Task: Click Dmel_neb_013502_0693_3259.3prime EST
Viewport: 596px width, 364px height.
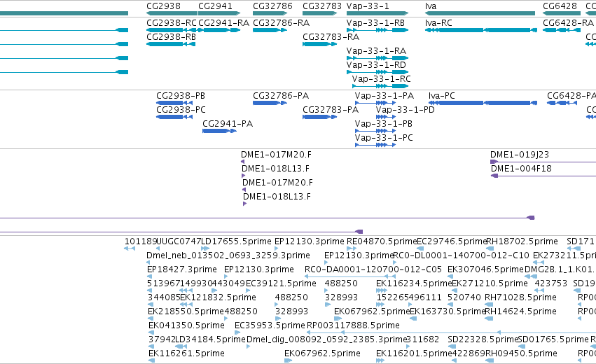Action: 228,255
